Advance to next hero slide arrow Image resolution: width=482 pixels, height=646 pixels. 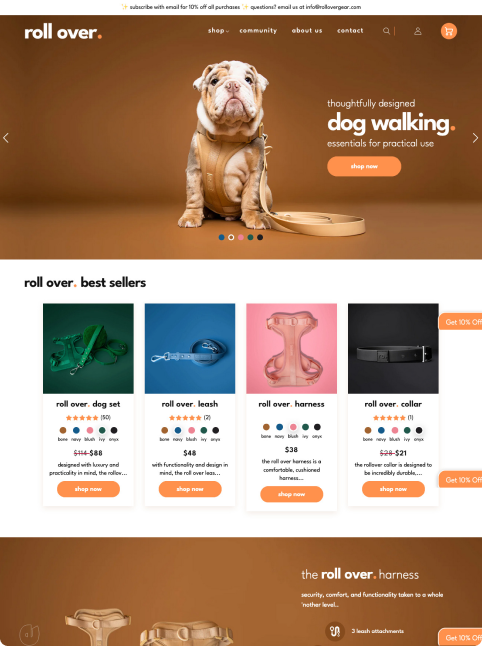point(475,138)
